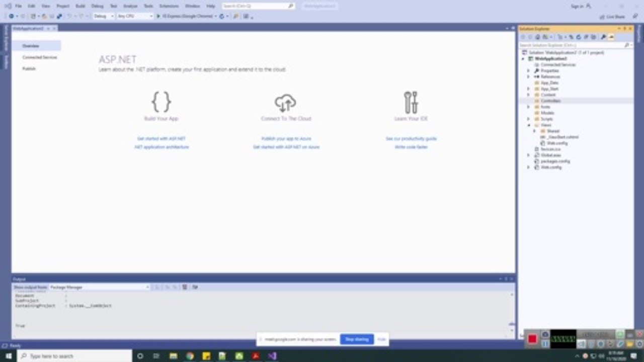The width and height of the screenshot is (644, 362).
Task: Expand the Scripts folder
Action: [x=528, y=119]
